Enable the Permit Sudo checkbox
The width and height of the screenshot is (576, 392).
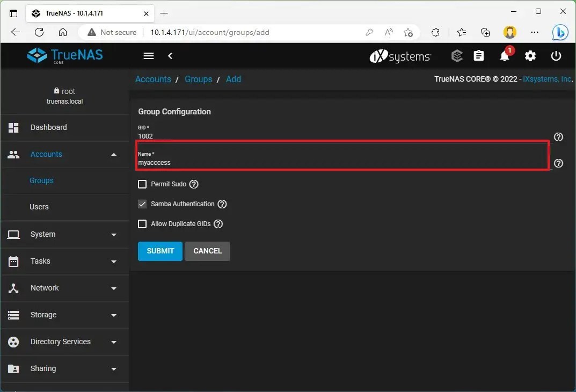[x=142, y=184]
